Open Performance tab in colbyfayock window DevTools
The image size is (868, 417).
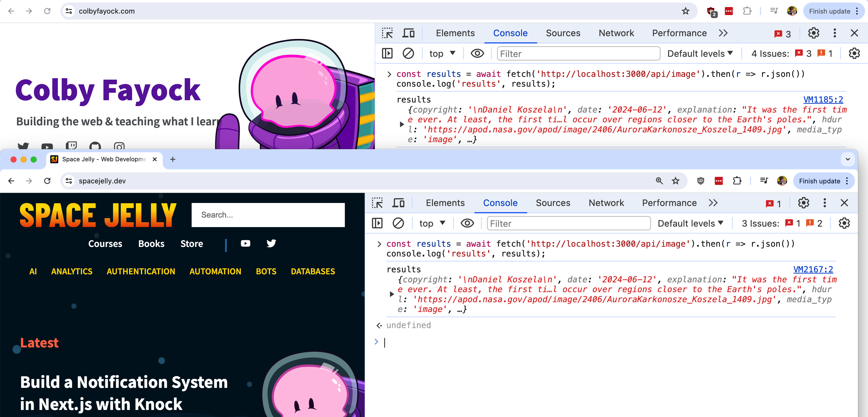click(x=679, y=33)
